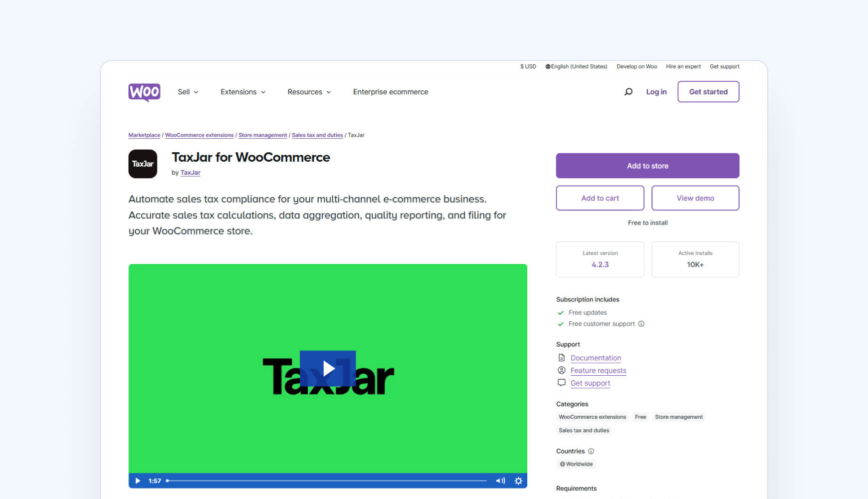868x499 pixels.
Task: Click the Woo logo
Action: point(144,92)
